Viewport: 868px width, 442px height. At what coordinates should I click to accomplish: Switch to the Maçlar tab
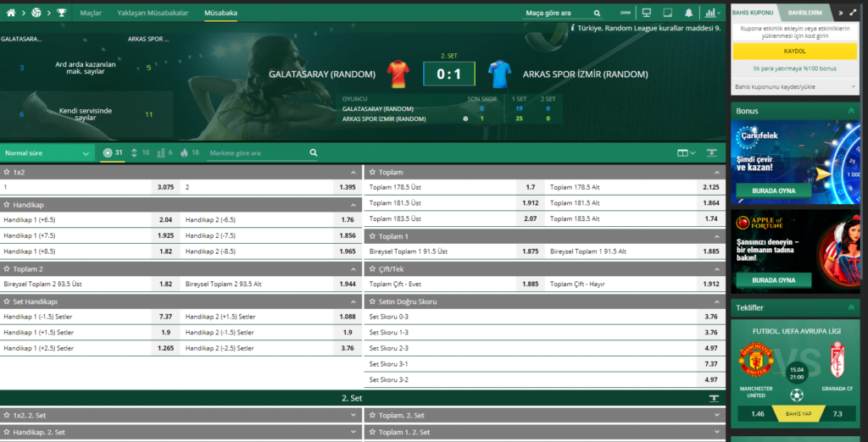[x=91, y=12]
